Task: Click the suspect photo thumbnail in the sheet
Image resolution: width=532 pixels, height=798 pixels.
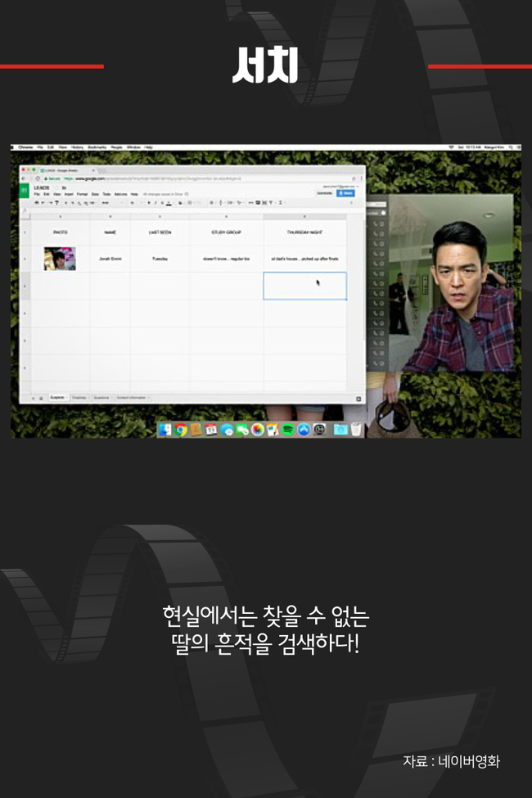Action: (x=60, y=259)
